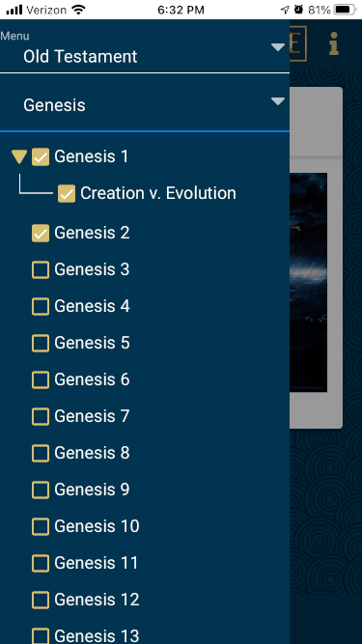The height and width of the screenshot is (644, 362).
Task: Open the Old Testament dropdown arrow
Action: [278, 47]
